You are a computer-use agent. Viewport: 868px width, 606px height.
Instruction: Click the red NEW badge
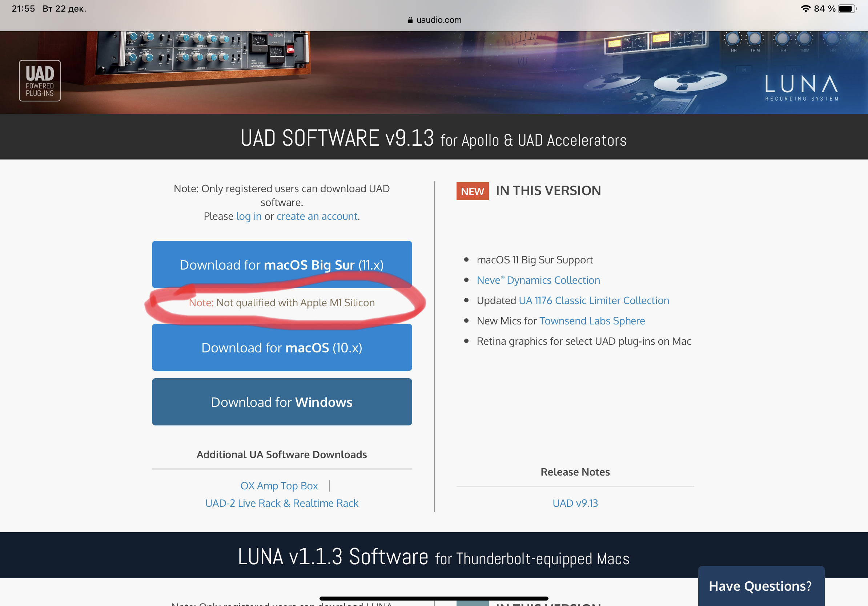pyautogui.click(x=472, y=191)
